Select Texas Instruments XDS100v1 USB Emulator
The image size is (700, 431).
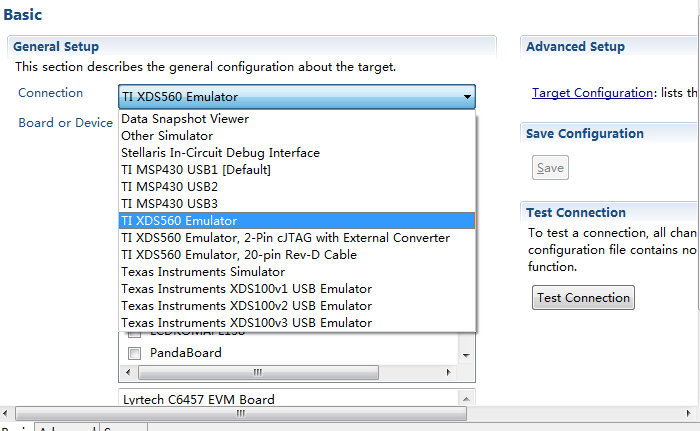(x=246, y=289)
